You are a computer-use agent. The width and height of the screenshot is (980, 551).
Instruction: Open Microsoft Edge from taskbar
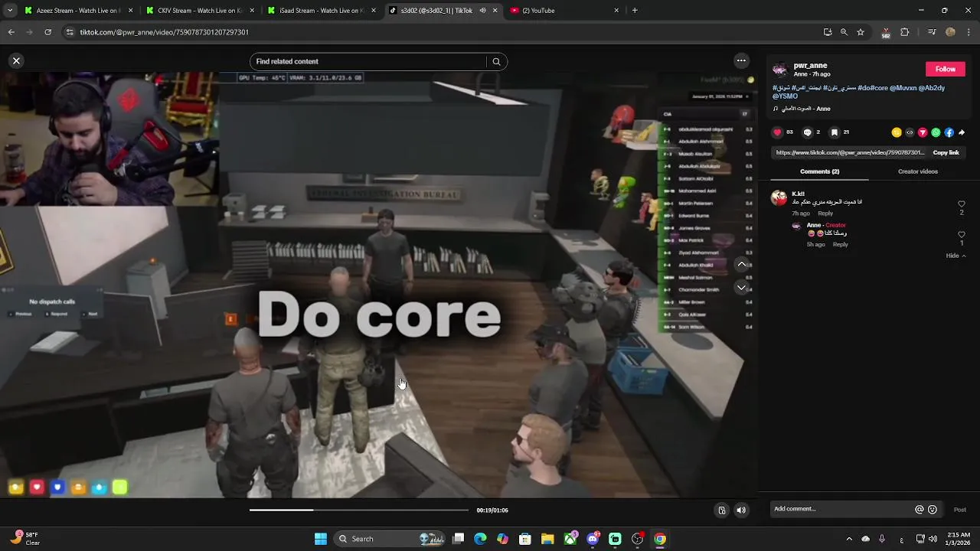pyautogui.click(x=480, y=539)
